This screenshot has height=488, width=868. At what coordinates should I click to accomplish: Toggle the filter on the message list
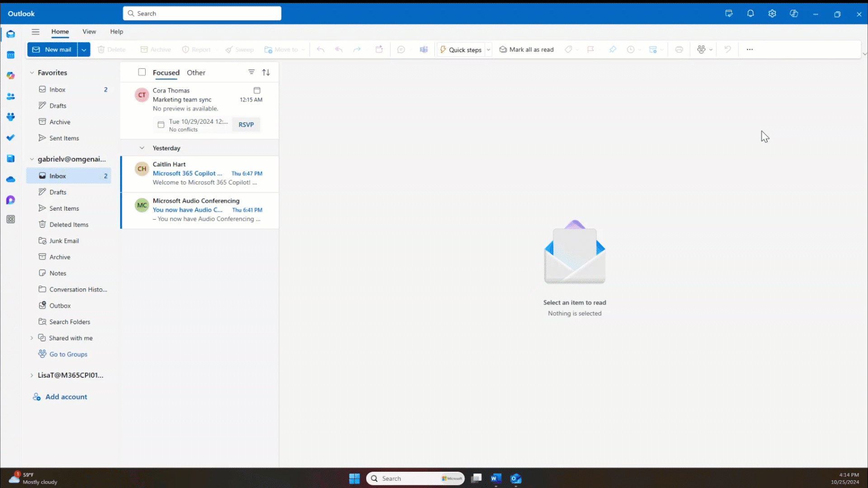(251, 72)
